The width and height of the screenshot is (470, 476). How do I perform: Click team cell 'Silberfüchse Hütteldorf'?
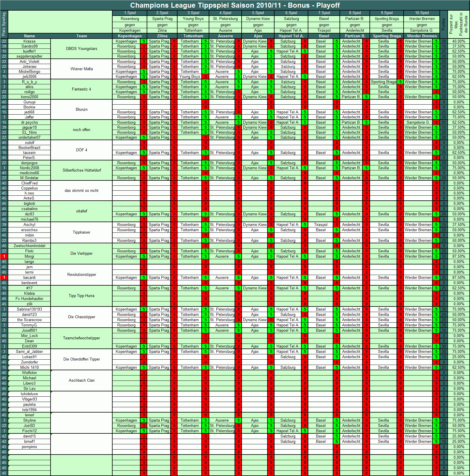[x=81, y=170]
